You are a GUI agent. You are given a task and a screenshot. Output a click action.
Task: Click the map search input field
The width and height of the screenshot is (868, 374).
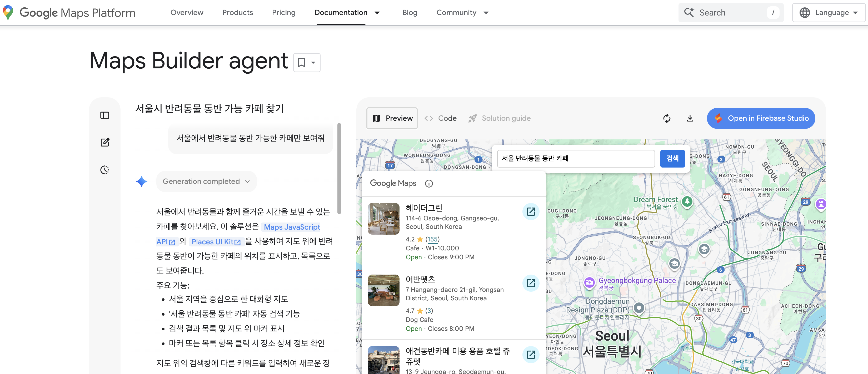click(x=576, y=159)
